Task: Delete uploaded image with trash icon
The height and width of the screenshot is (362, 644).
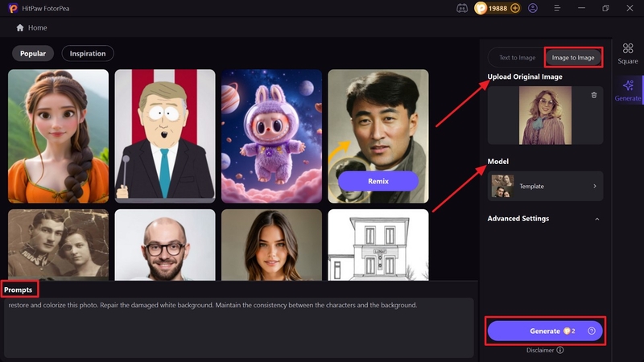Action: tap(594, 95)
